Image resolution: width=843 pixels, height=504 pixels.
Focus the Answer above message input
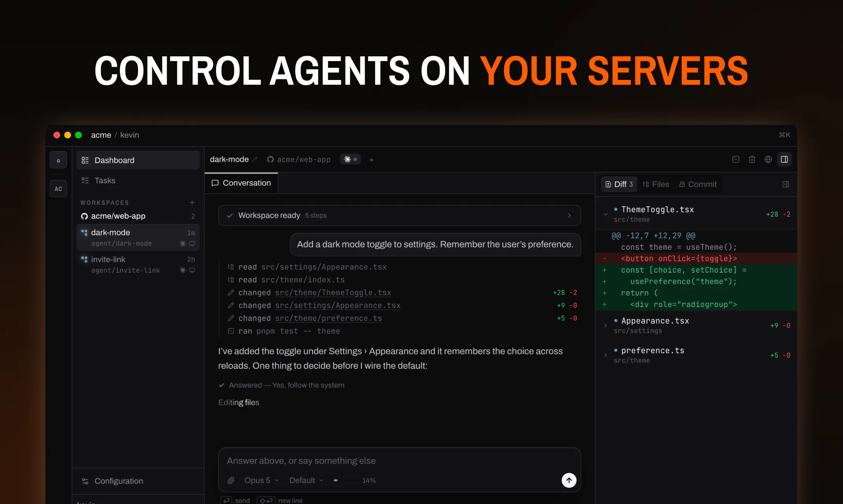tap(399, 461)
